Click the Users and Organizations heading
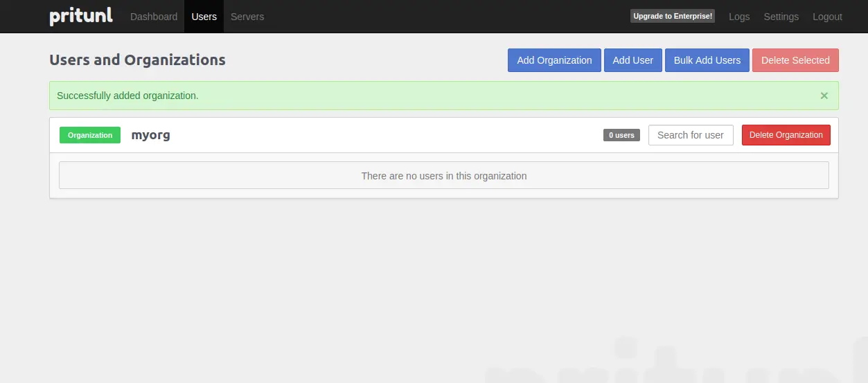The width and height of the screenshot is (868, 383). [x=137, y=60]
